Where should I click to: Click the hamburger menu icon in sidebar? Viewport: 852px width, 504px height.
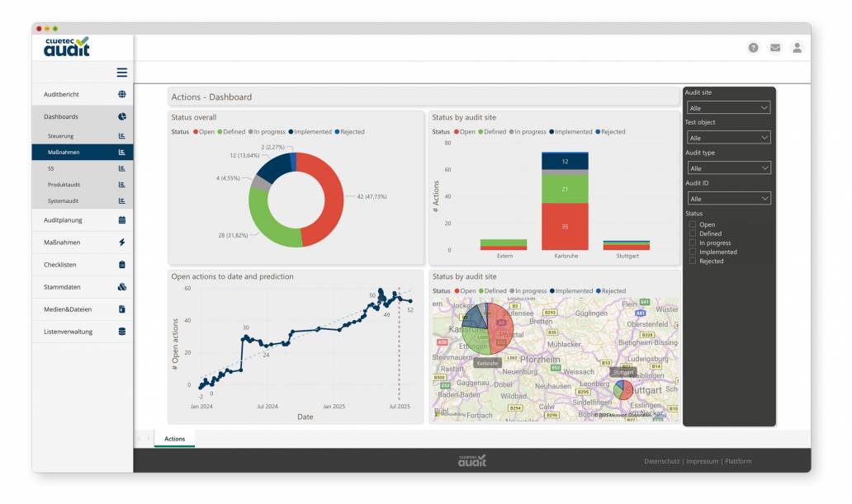click(121, 73)
